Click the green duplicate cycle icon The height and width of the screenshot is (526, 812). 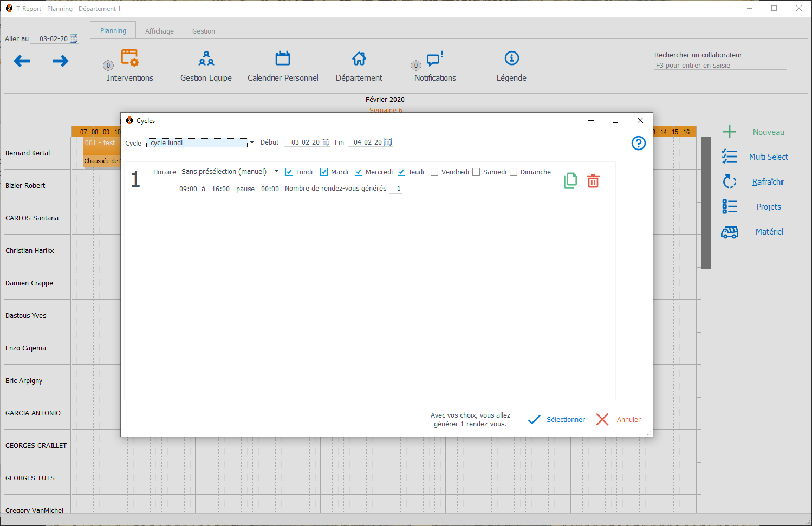click(570, 180)
